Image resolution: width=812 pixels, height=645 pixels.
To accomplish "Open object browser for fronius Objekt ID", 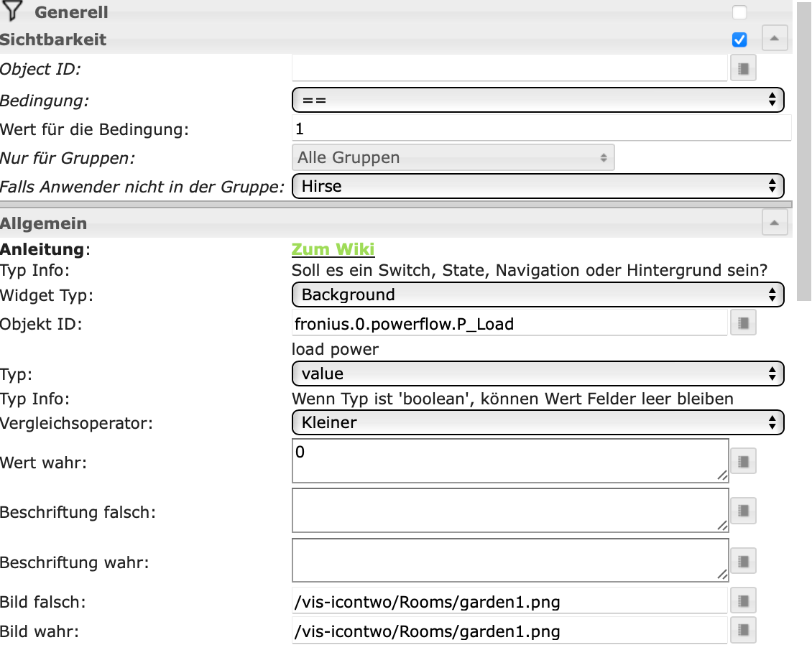I will click(x=744, y=324).
